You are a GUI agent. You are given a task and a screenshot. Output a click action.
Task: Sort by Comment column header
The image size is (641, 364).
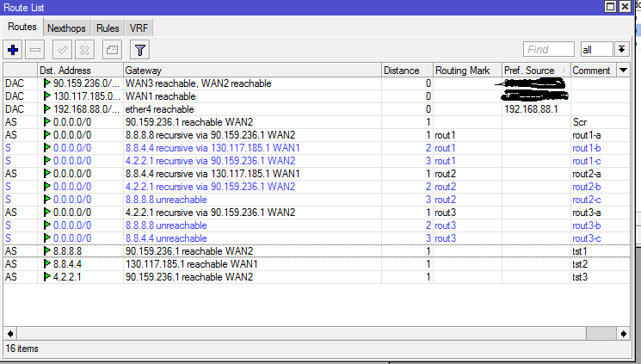pyautogui.click(x=594, y=71)
